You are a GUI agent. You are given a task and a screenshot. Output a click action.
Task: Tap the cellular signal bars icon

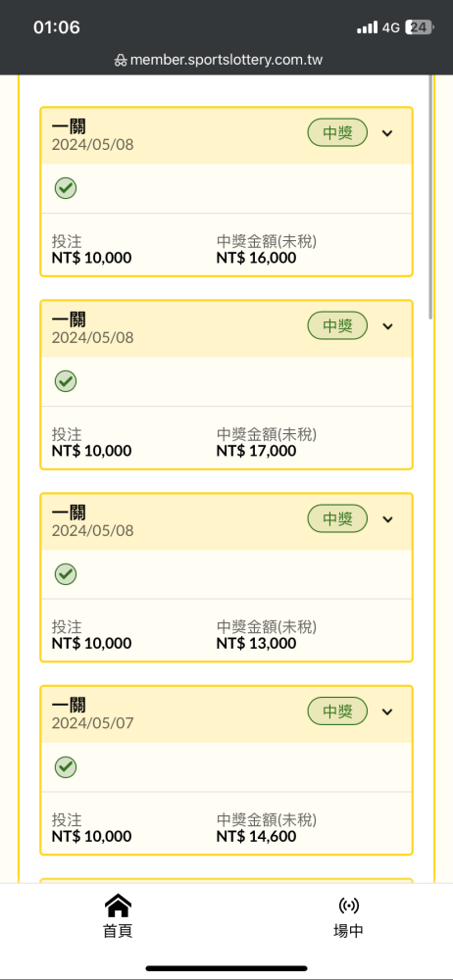(x=368, y=27)
